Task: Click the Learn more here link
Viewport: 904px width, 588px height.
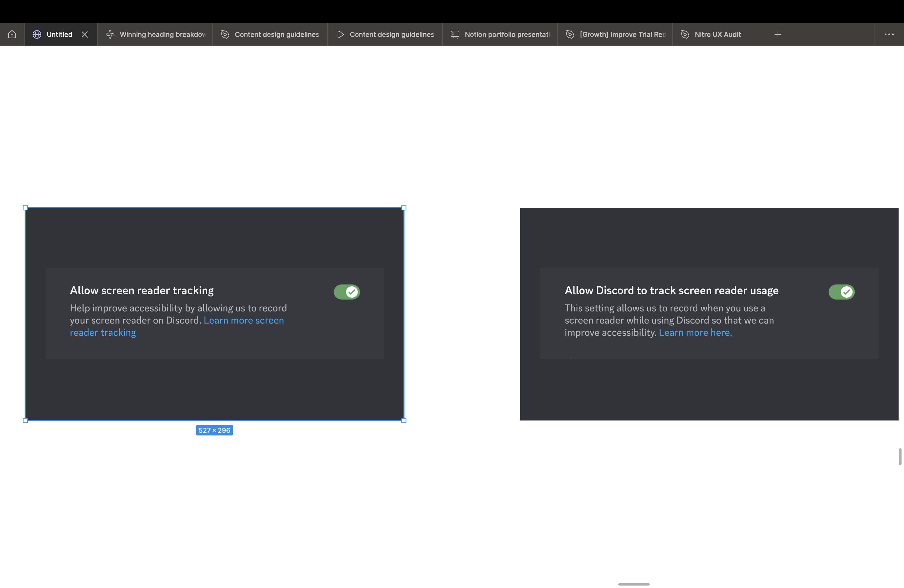Action: (x=695, y=332)
